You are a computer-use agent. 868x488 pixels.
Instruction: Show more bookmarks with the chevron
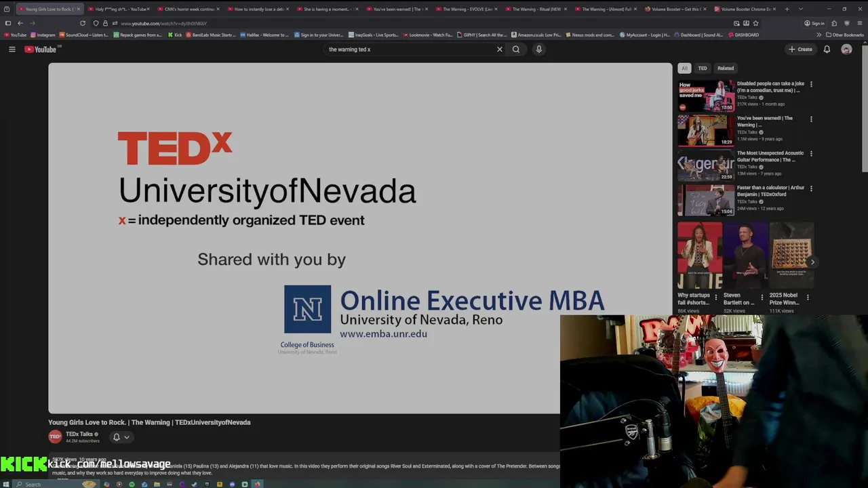click(818, 35)
